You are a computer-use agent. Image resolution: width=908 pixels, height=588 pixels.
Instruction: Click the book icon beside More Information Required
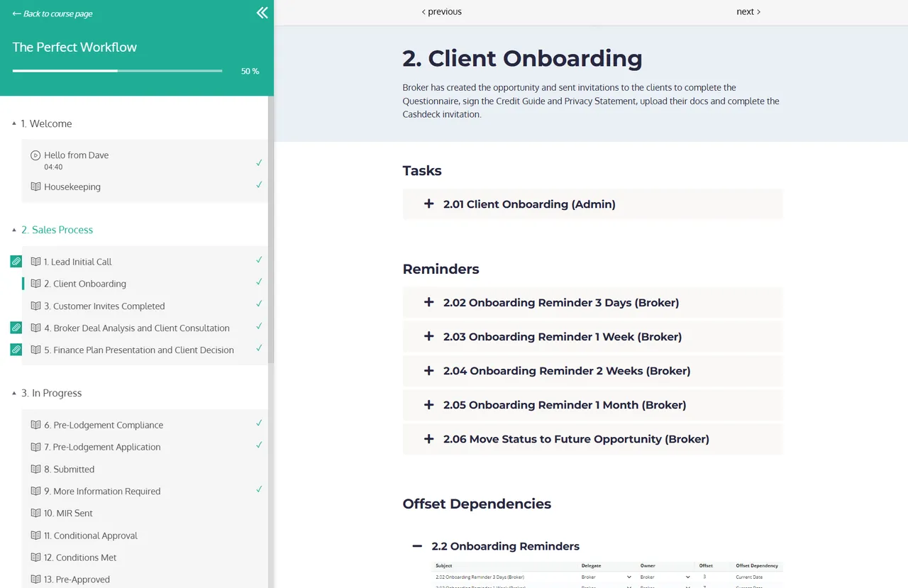click(x=35, y=491)
